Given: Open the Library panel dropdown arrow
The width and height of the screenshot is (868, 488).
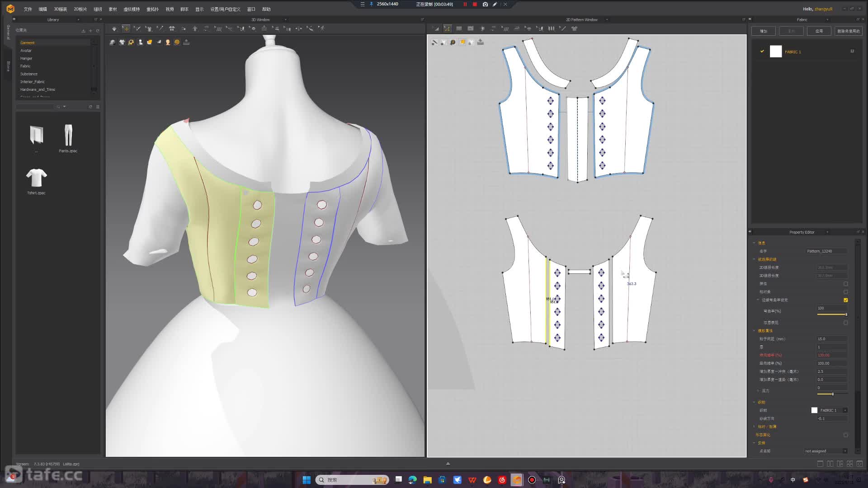Looking at the screenshot, I should pyautogui.click(x=78, y=19).
